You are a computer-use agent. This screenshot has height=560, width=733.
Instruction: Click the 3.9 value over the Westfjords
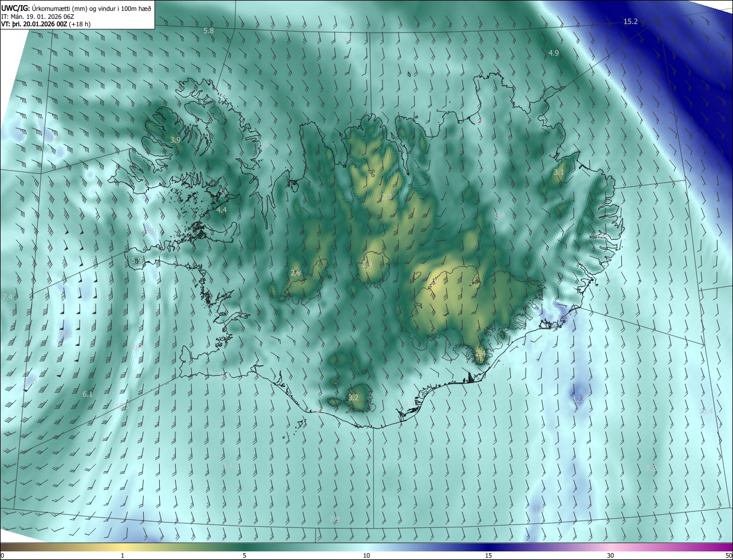(175, 140)
